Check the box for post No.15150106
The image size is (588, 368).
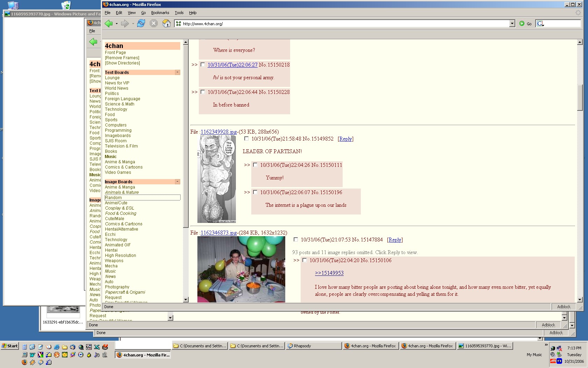pos(304,260)
